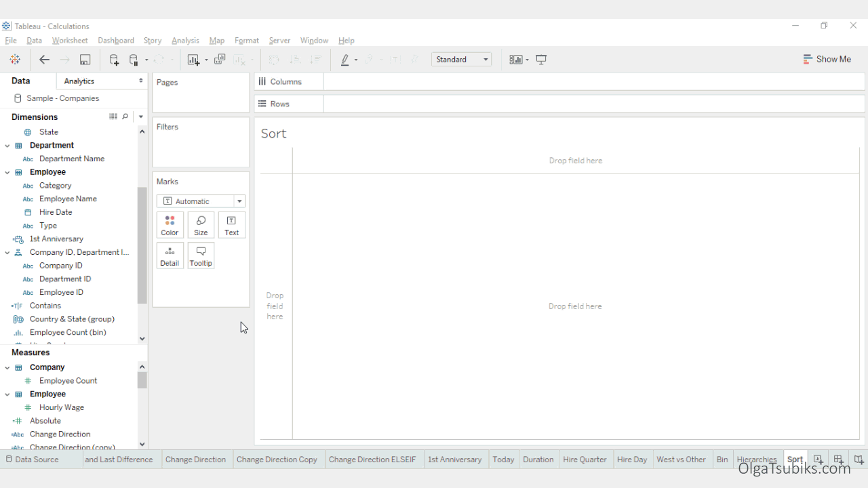This screenshot has height=488, width=868.
Task: Click the Tableau start page logo icon
Action: pos(15,60)
